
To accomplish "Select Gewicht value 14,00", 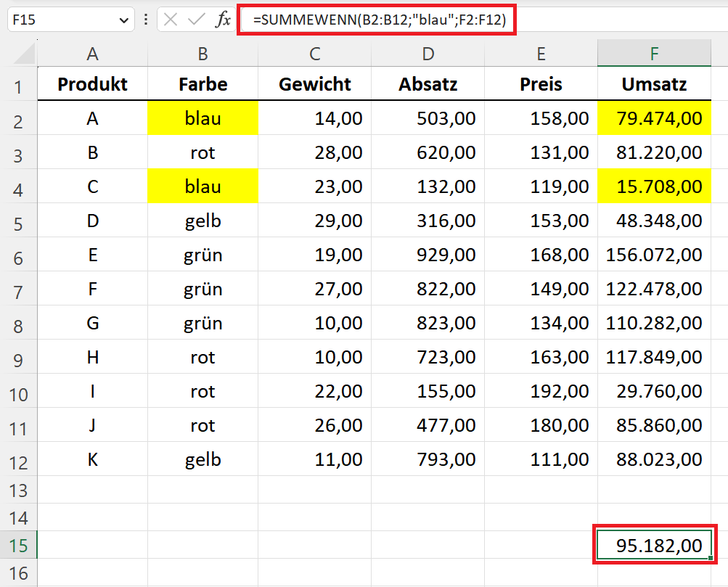I will (315, 118).
